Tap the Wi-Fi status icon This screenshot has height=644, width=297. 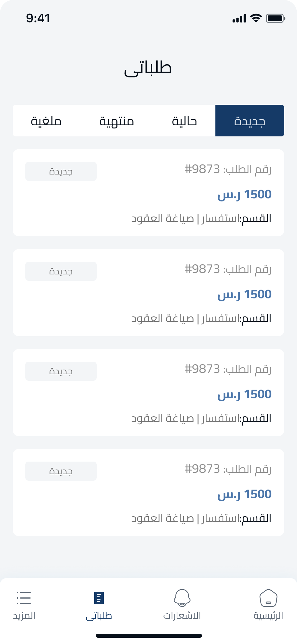tap(256, 18)
